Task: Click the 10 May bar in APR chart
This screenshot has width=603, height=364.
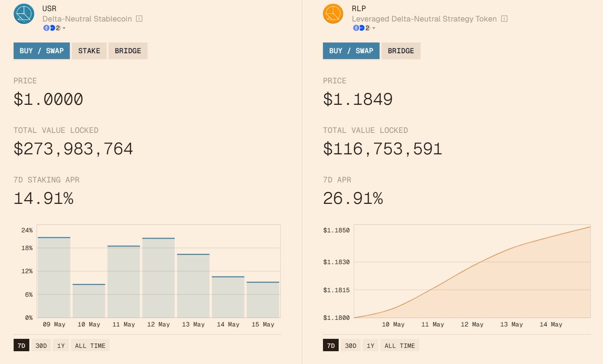Action: tap(89, 301)
